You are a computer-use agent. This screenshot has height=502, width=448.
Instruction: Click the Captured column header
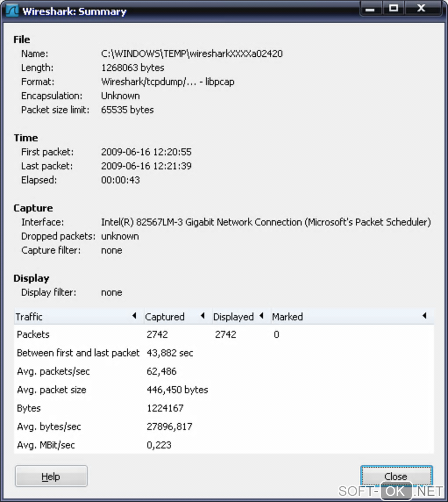(177, 316)
